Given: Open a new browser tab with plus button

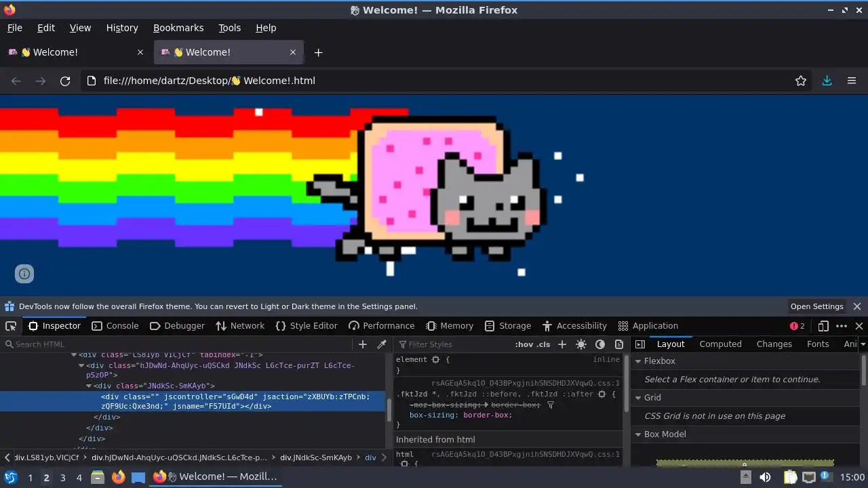Looking at the screenshot, I should point(318,52).
